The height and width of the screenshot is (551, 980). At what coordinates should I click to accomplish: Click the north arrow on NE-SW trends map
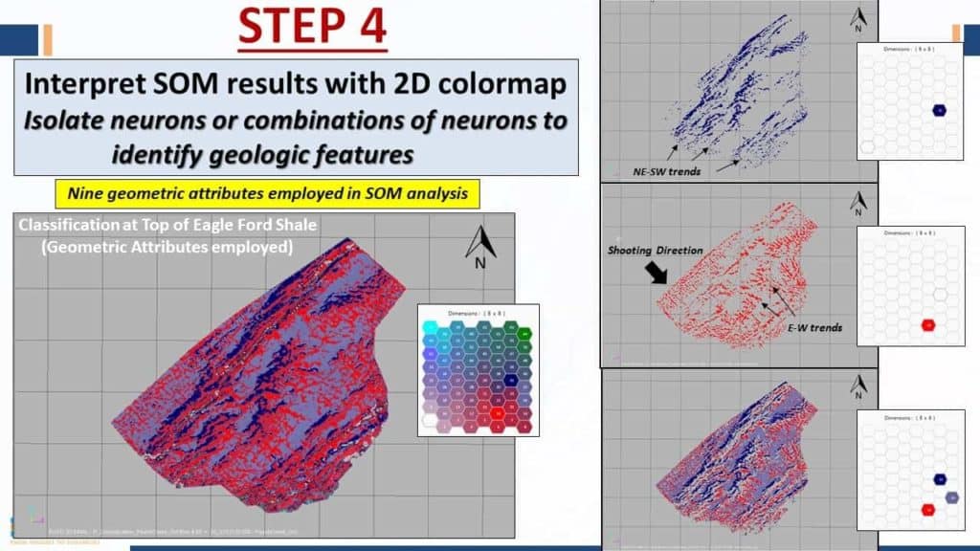click(x=858, y=21)
